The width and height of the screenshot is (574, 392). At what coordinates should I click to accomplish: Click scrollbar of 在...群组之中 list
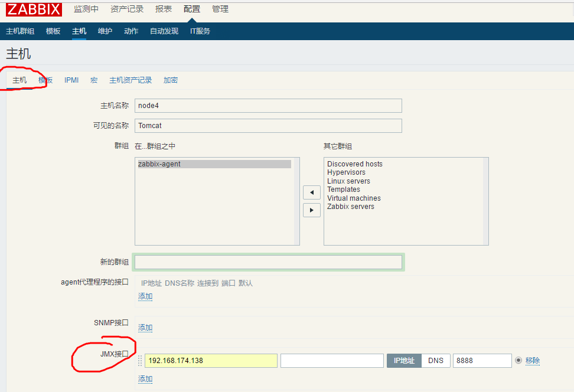coord(296,201)
